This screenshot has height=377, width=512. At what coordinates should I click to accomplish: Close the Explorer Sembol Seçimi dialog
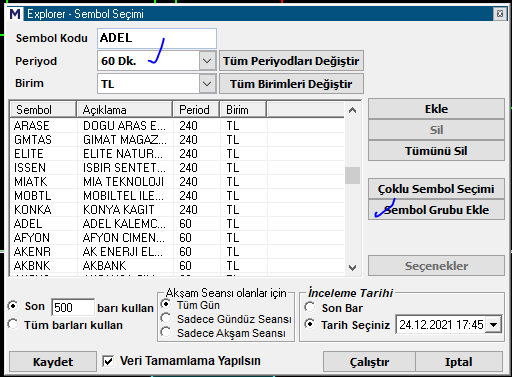500,14
